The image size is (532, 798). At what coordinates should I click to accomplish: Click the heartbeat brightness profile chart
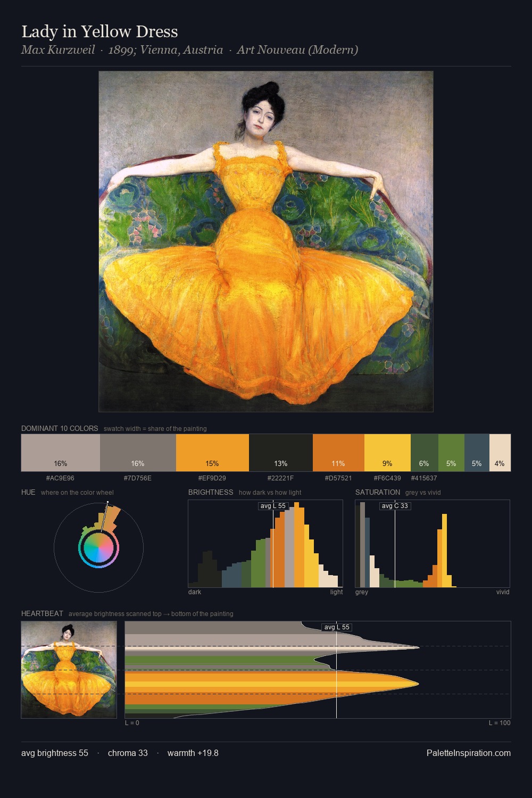point(318,670)
